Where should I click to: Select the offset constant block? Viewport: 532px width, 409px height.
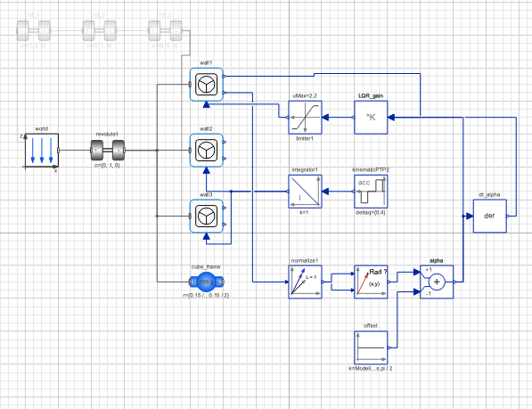pos(371,348)
